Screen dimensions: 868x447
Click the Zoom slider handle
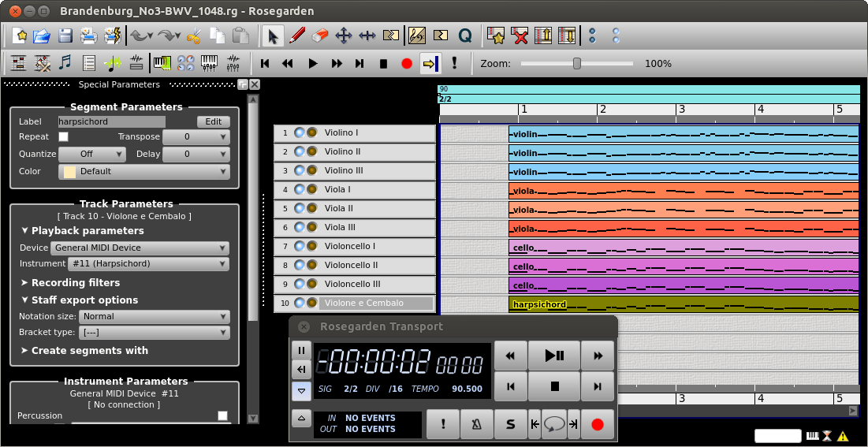click(577, 64)
